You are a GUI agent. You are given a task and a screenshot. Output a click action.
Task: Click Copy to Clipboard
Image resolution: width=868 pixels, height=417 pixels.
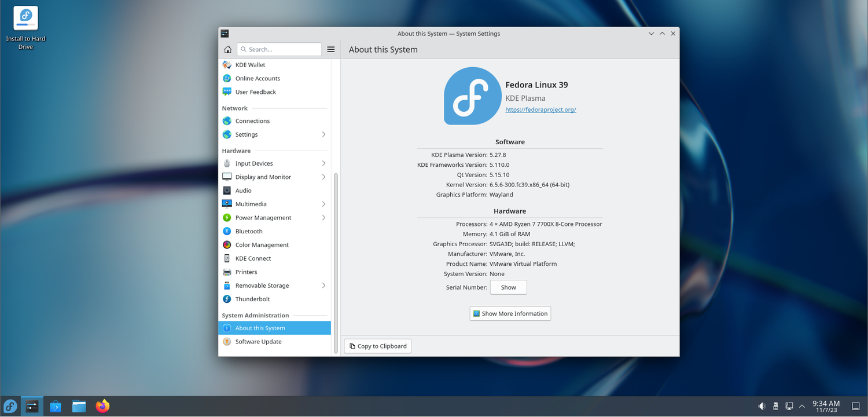coord(377,346)
